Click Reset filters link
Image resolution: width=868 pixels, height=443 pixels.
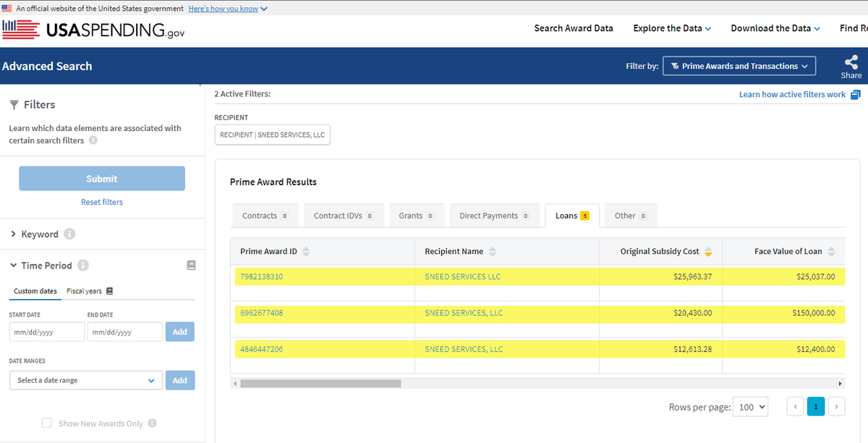102,202
